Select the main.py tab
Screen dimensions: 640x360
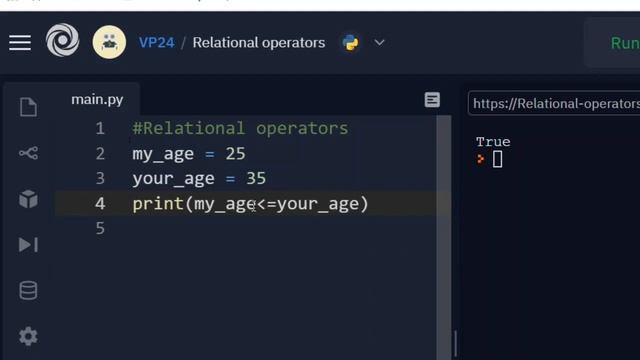click(x=97, y=100)
